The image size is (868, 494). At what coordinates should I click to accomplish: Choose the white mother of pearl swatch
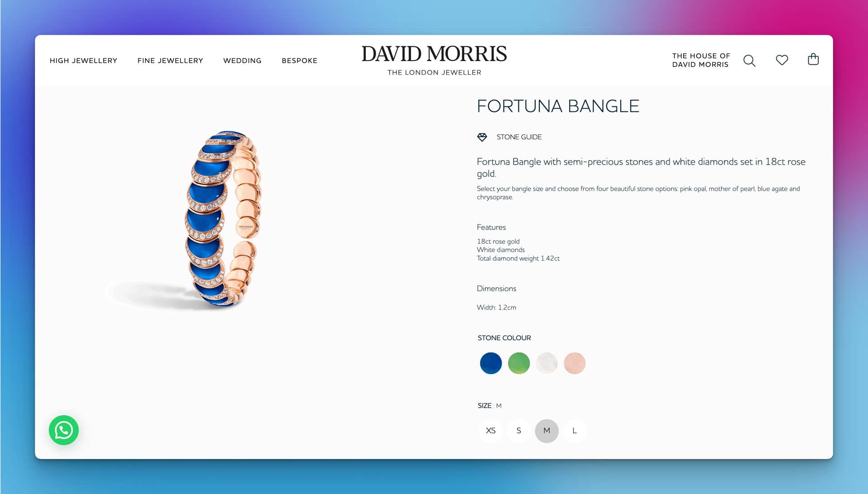(547, 363)
